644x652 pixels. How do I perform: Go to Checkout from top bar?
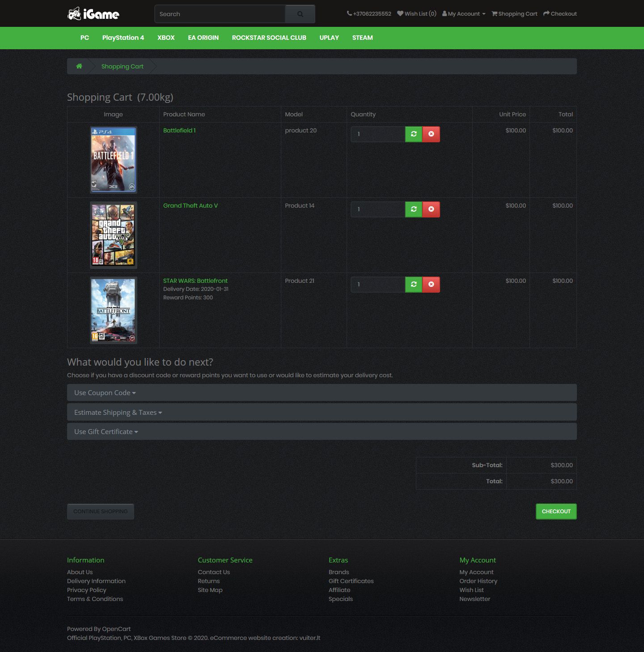tap(560, 14)
